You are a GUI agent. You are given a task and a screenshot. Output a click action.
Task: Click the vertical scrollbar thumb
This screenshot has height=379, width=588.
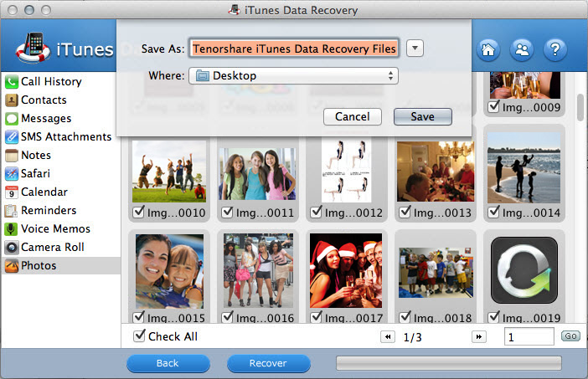[x=580, y=107]
